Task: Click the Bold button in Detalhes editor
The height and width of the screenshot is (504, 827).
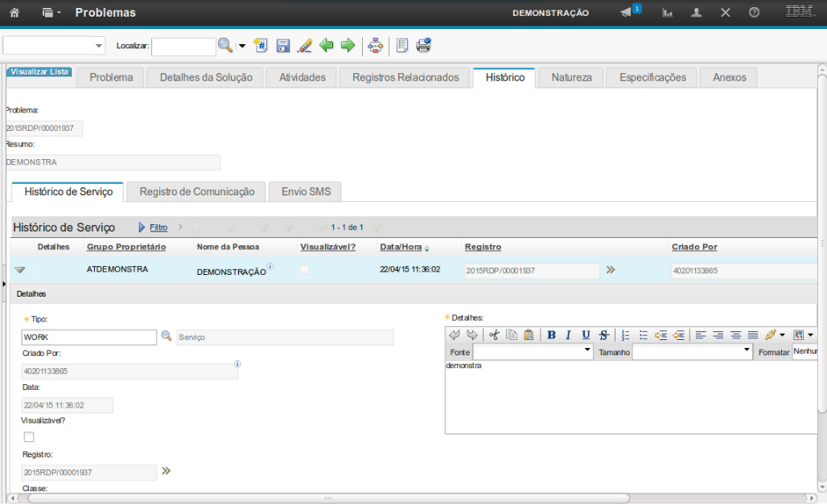Action: coord(551,335)
